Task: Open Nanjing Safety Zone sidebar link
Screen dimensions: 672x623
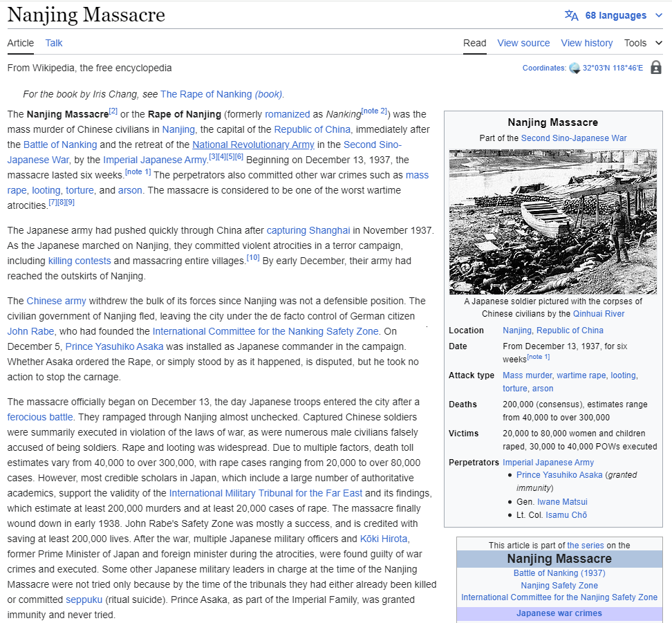Action: pyautogui.click(x=559, y=586)
